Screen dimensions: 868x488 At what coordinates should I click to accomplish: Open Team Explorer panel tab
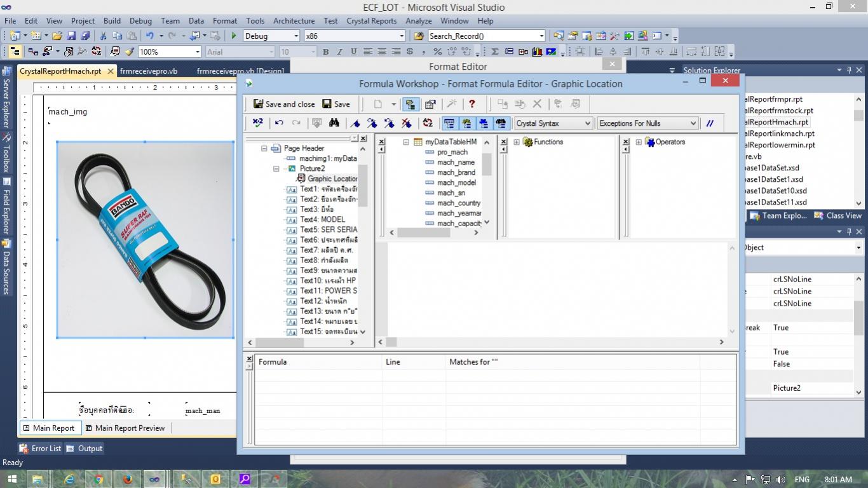click(x=778, y=216)
